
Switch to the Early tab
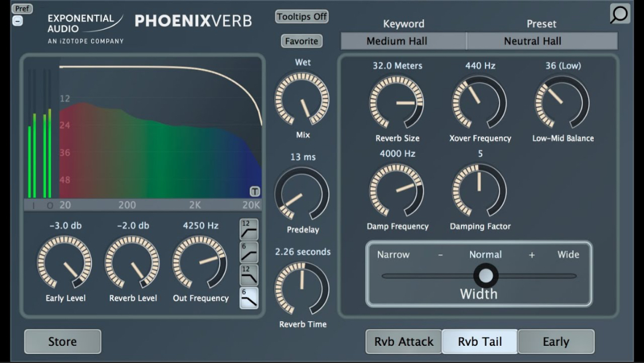pyautogui.click(x=556, y=342)
